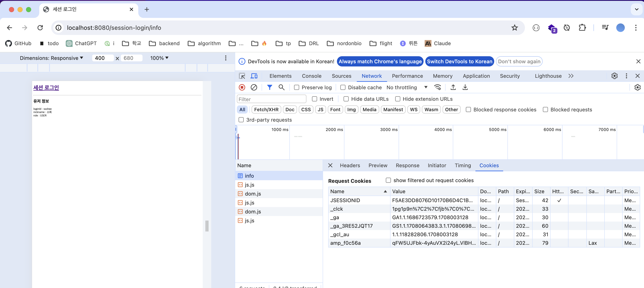Enable Preserve log checkbox
Viewport: 644px width, 288px height.
[296, 87]
